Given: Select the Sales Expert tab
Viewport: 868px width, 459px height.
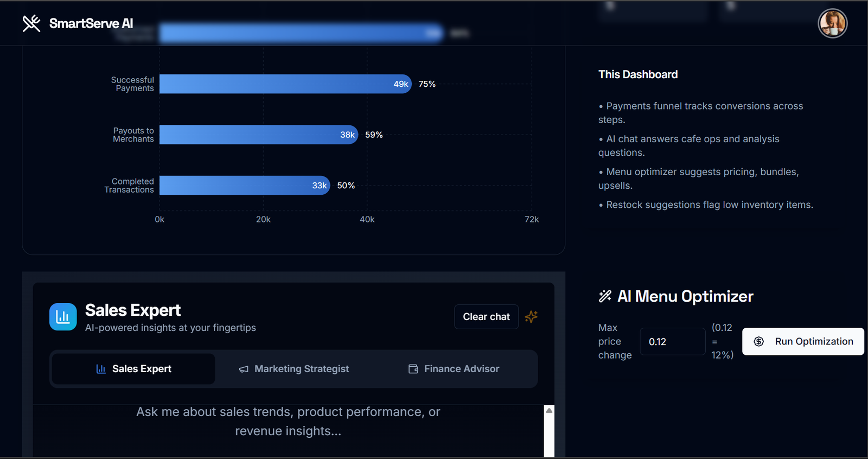Looking at the screenshot, I should click(x=133, y=369).
